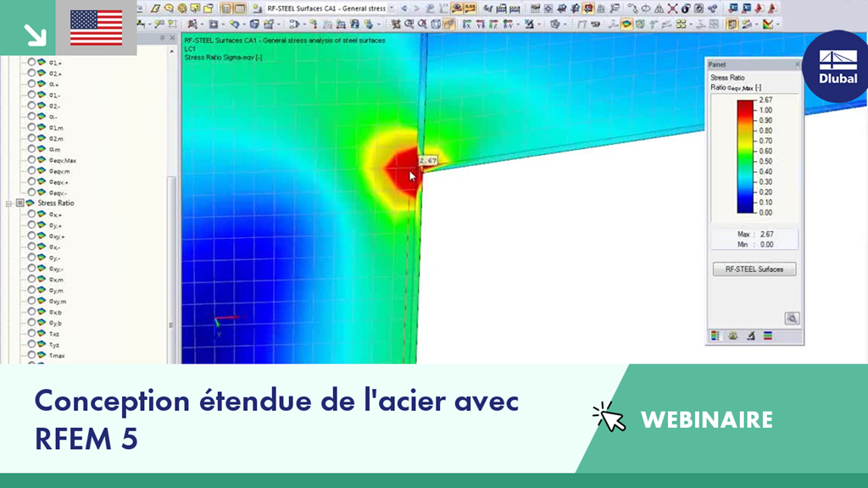Click the black sphere render icon in top toolbar

click(x=686, y=8)
